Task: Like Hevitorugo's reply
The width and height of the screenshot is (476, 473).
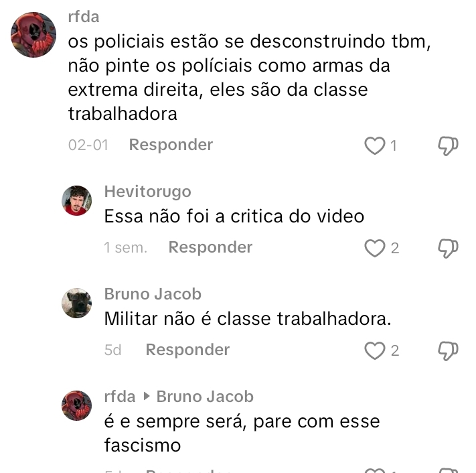Action: (x=375, y=248)
